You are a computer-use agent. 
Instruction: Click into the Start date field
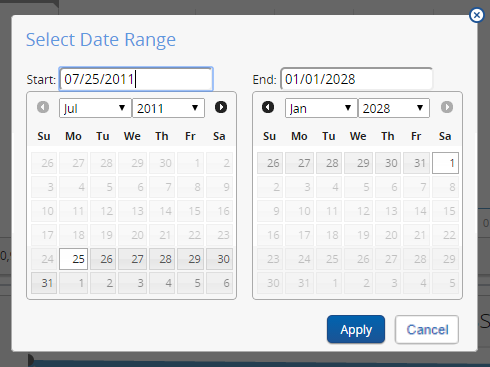[x=136, y=79]
